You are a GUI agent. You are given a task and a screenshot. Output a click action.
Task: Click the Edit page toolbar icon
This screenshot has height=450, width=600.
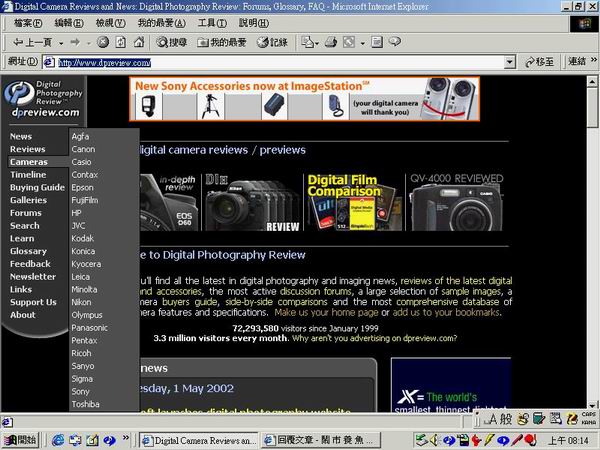349,42
